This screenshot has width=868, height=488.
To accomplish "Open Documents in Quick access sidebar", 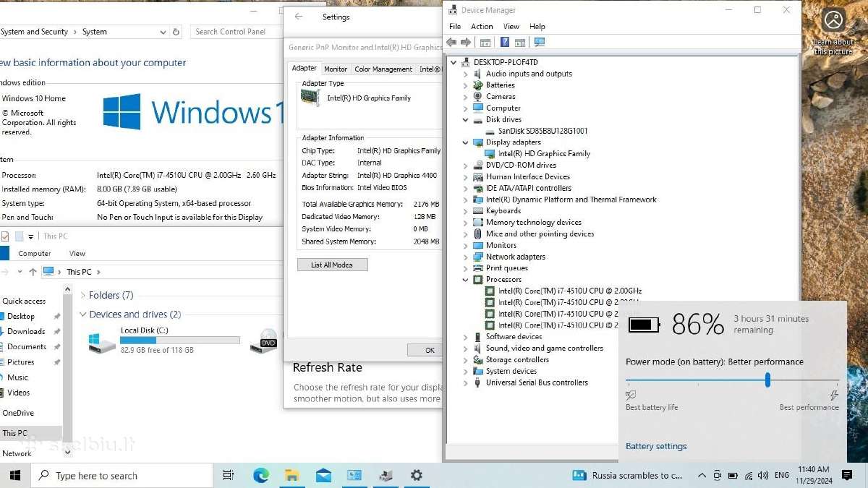I will point(27,346).
